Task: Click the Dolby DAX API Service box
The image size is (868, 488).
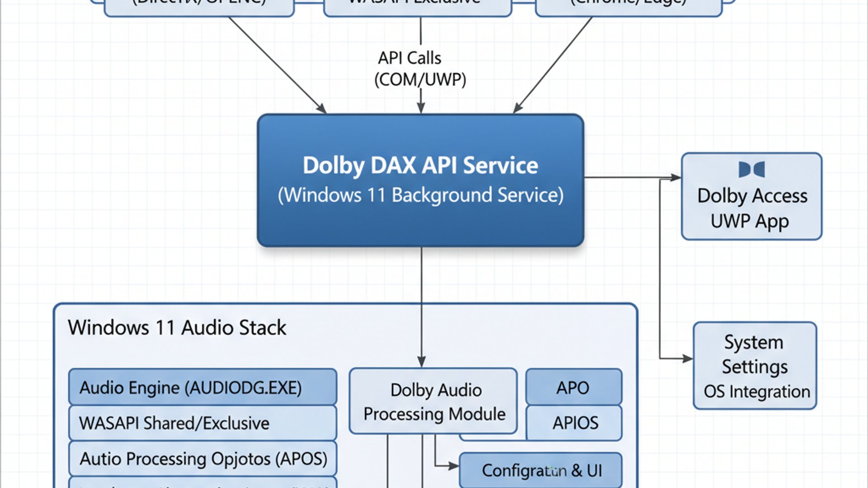Action: point(420,180)
